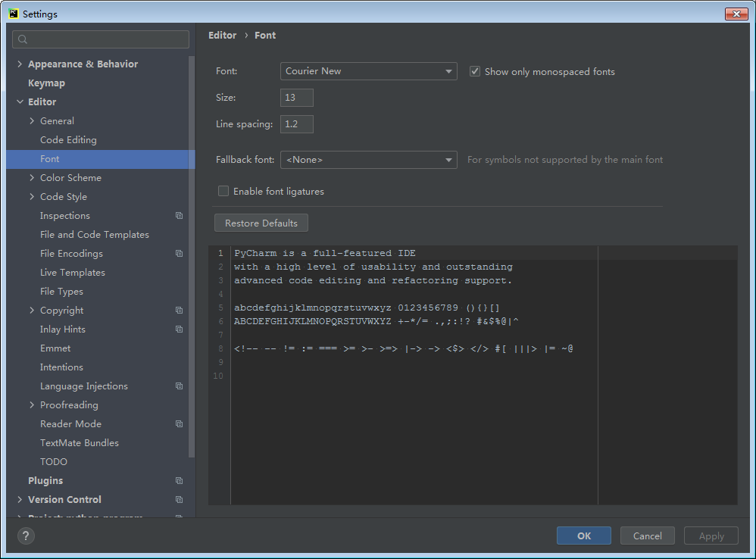Screen dimensions: 756x559
Task: Click the project-level icon next to Copyright
Action: click(x=179, y=311)
